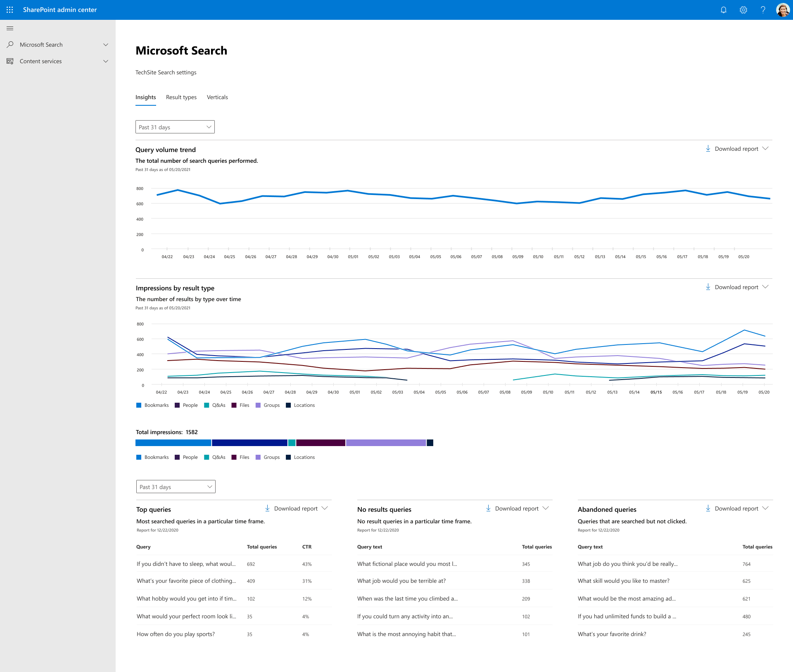
Task: Open the Past 31 days time range dropdown
Action: point(175,127)
